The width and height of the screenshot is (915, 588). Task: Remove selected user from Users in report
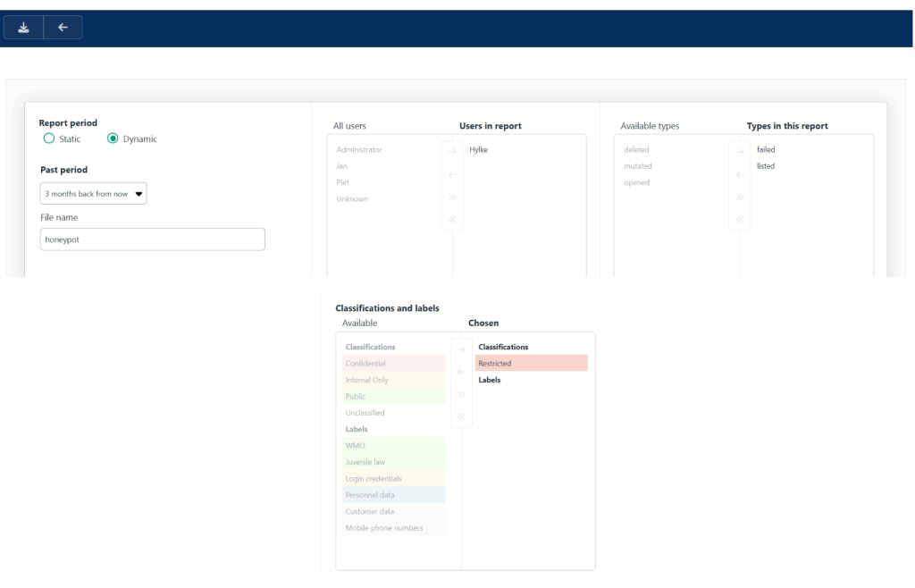[452, 174]
